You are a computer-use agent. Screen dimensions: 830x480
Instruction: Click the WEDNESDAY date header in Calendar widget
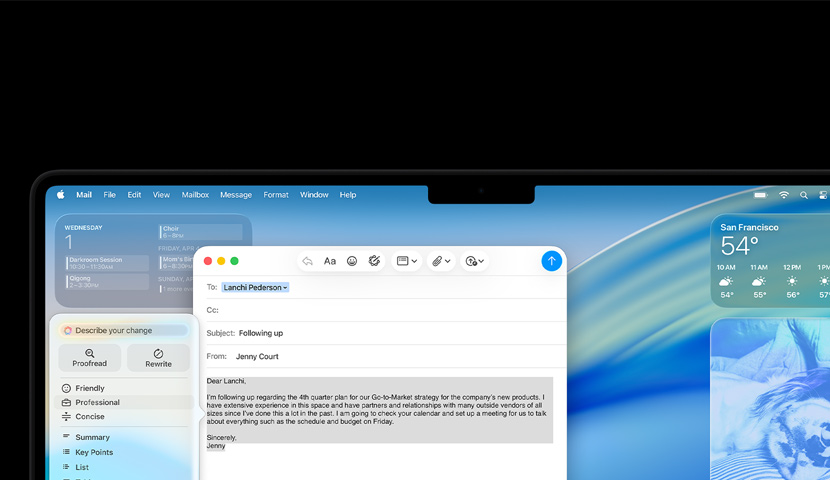[x=84, y=228]
